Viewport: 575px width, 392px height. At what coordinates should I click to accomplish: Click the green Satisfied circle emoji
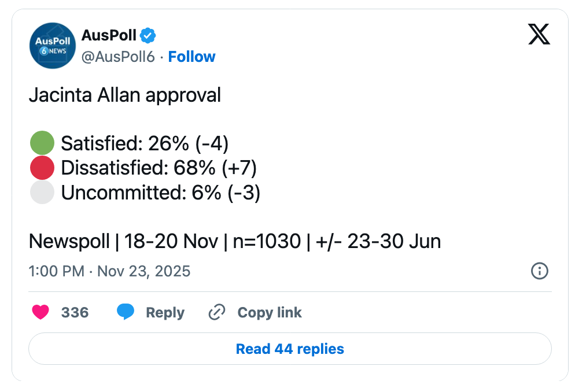pyautogui.click(x=42, y=143)
